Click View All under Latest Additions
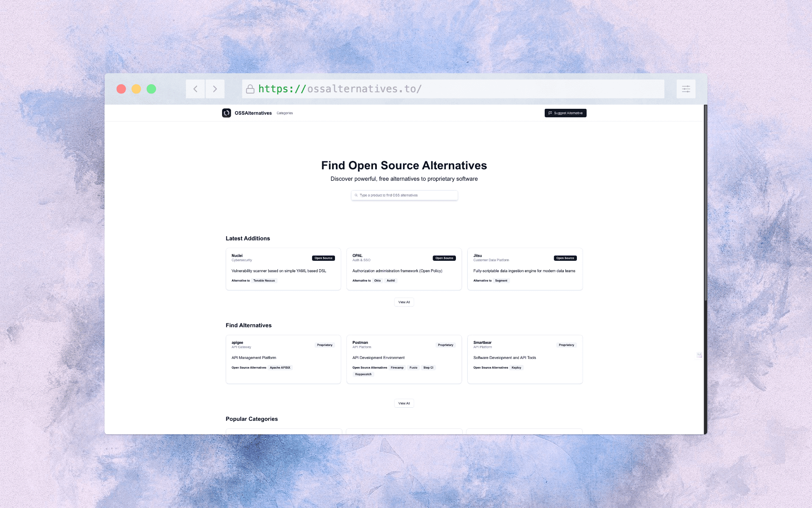Image resolution: width=812 pixels, height=508 pixels. (x=404, y=302)
